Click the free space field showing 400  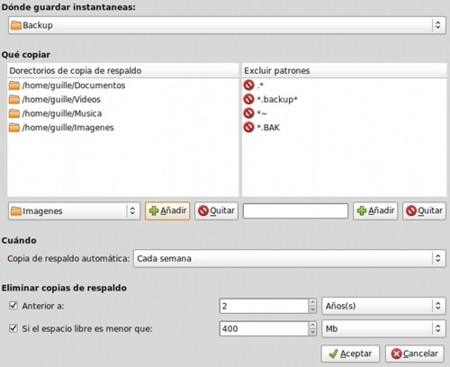[x=264, y=329]
